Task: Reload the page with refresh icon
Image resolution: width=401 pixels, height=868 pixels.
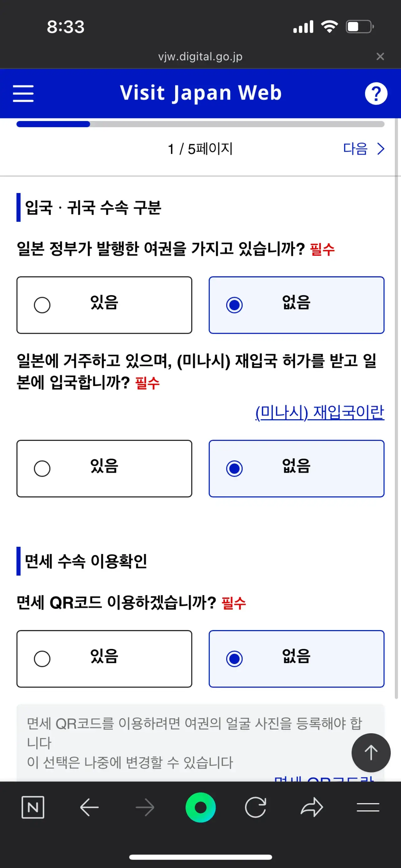Action: 255,807
